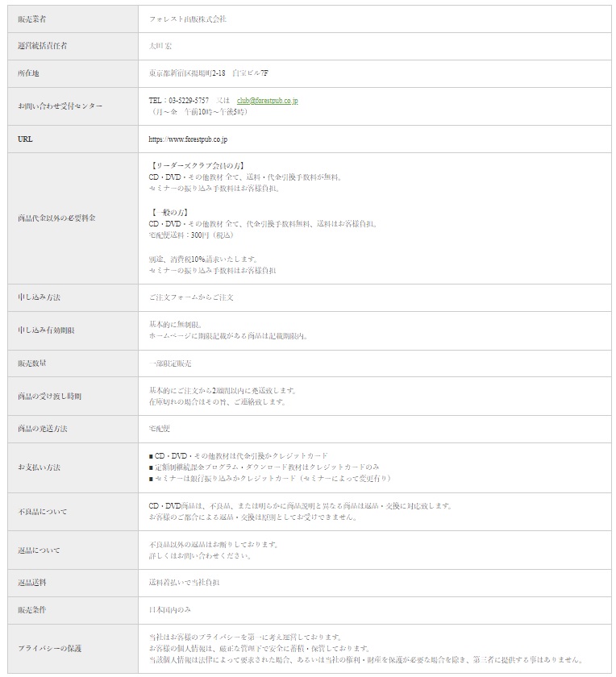Click the club@forestpub.co.jp email link
Image resolution: width=616 pixels, height=677 pixels.
pos(268,101)
